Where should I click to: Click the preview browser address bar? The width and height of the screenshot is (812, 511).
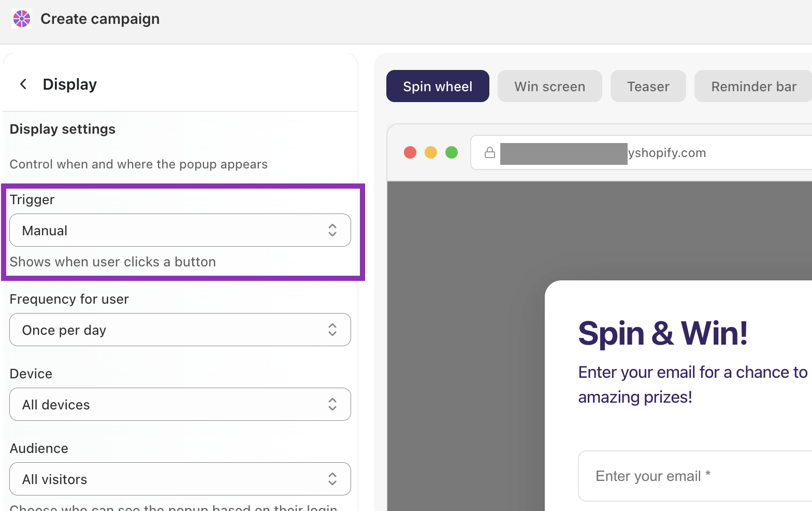[x=641, y=152]
